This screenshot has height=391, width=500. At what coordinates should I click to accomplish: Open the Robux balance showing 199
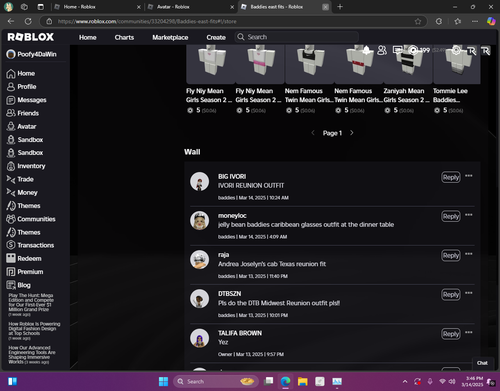click(x=419, y=50)
